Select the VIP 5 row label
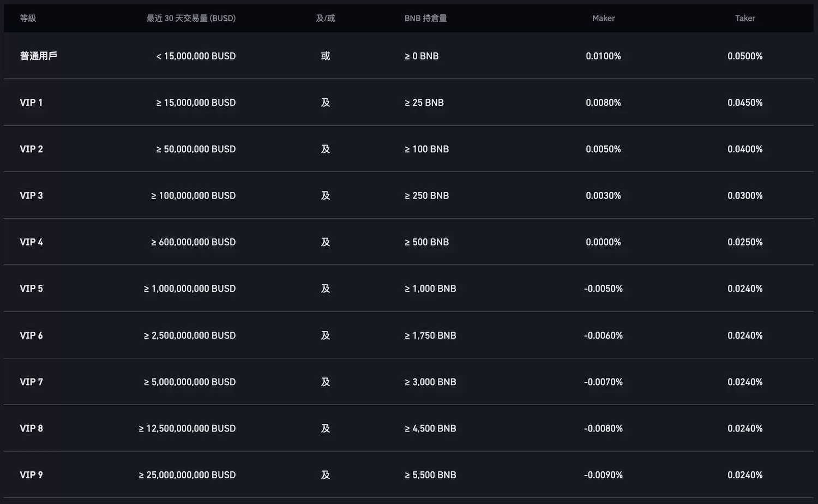 click(31, 289)
